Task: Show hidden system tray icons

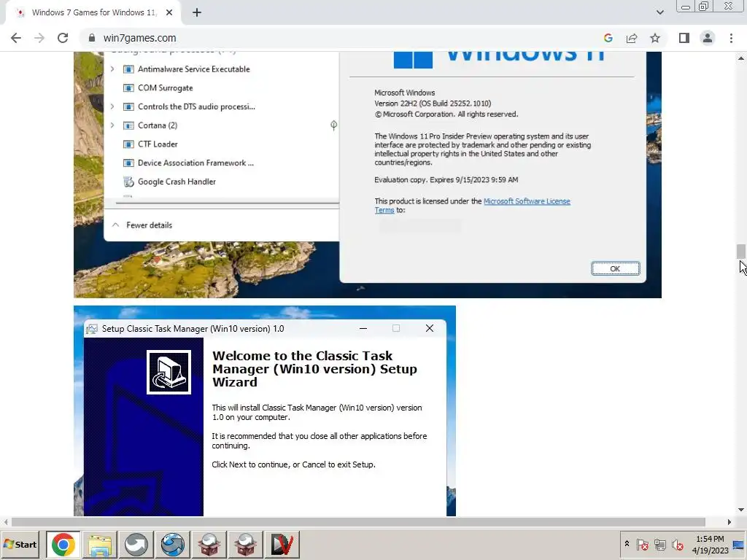Action: coord(627,544)
